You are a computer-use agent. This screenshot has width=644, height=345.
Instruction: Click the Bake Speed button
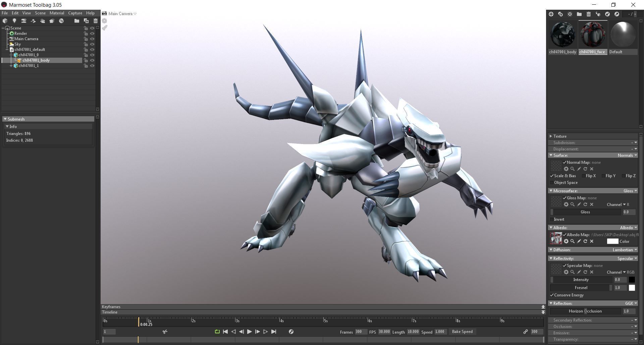click(x=462, y=332)
